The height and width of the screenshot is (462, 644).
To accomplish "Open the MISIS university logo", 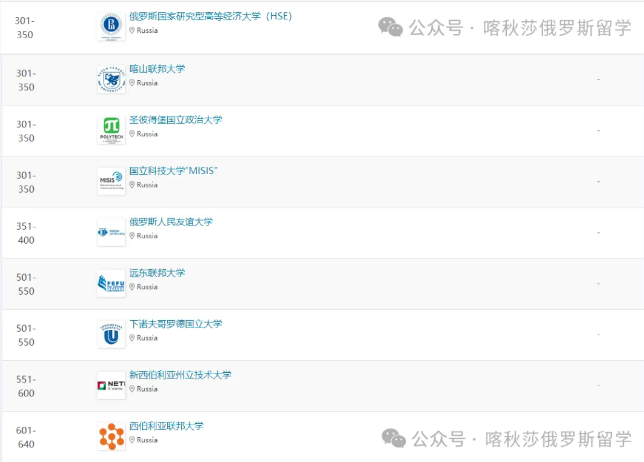I will coord(111,181).
